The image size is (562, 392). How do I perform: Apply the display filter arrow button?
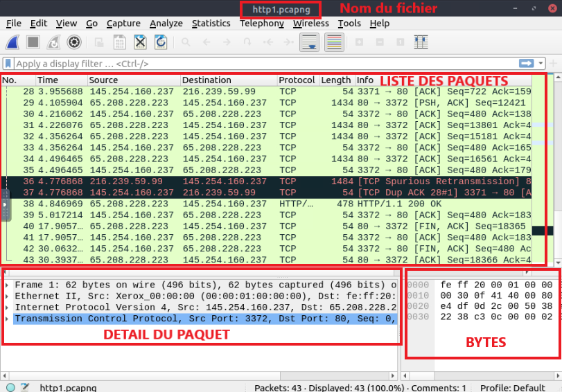coord(526,64)
